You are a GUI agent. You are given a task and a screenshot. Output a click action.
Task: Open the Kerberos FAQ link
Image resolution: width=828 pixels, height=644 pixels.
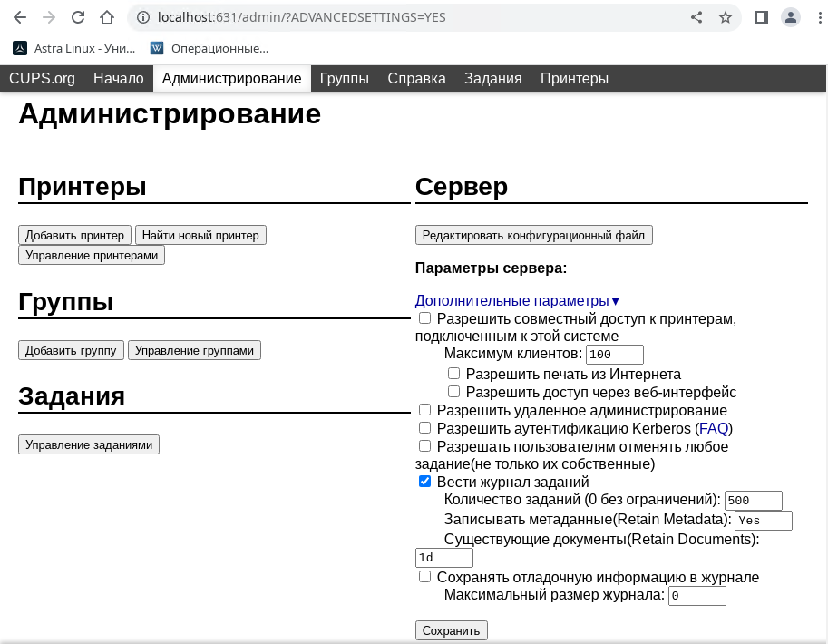(714, 428)
